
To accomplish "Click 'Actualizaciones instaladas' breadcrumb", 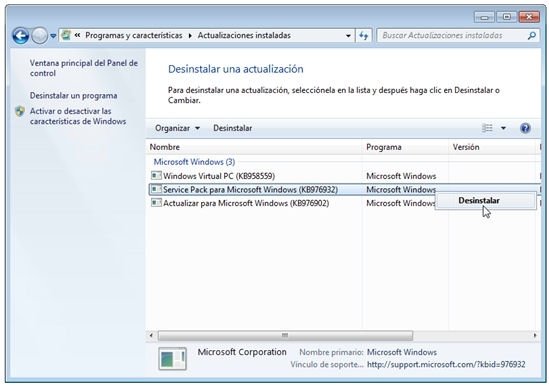I will click(x=244, y=35).
